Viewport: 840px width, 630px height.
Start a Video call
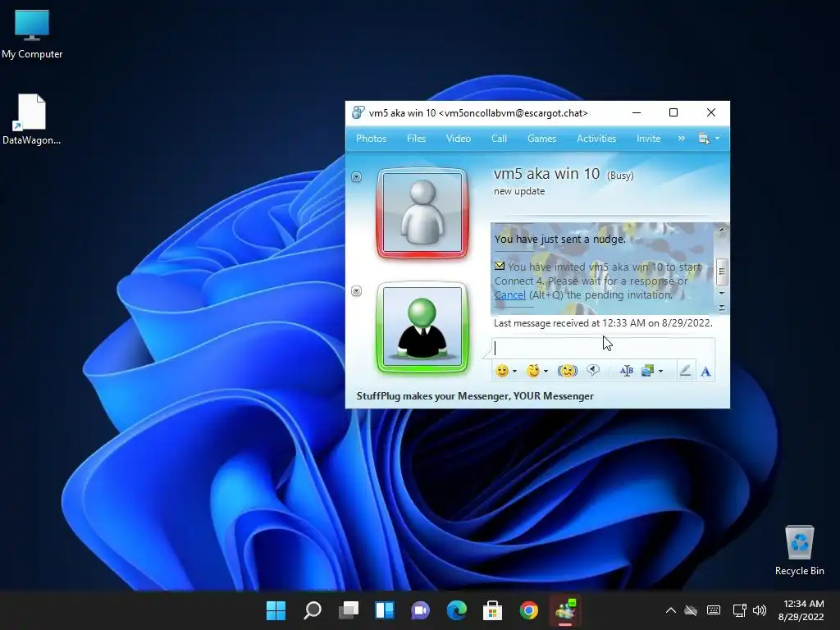(459, 138)
